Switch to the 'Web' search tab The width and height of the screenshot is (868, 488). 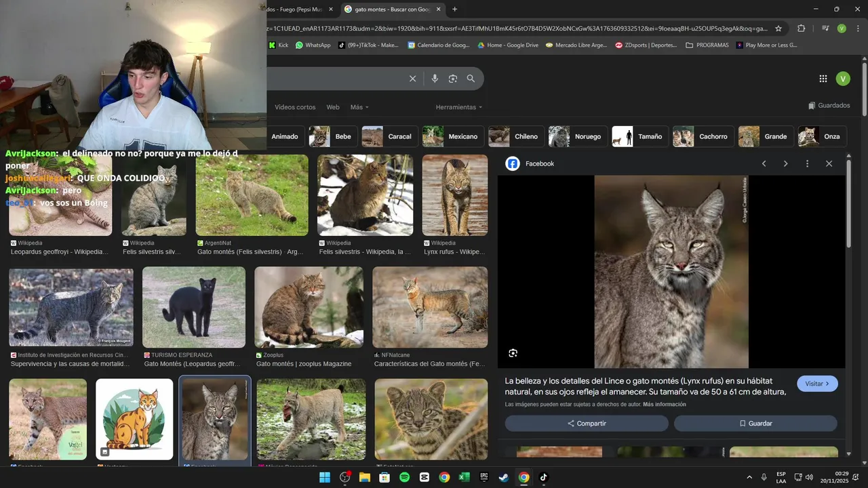[x=333, y=107]
